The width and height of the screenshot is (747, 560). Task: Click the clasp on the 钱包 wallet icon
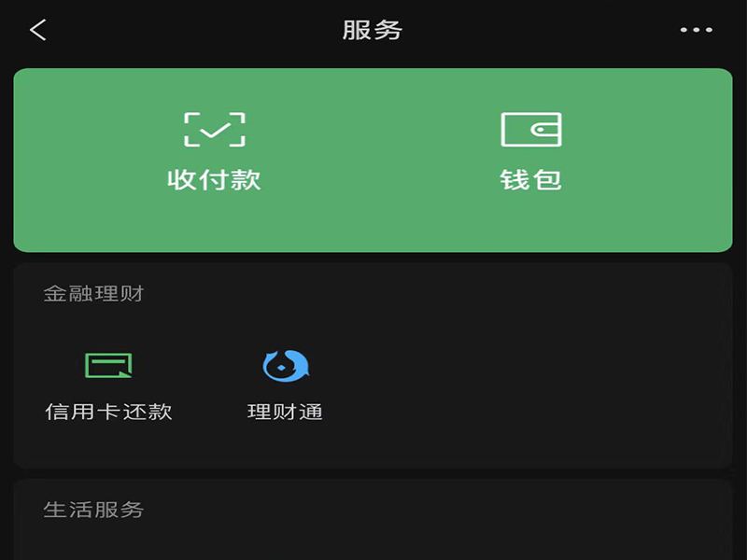click(546, 130)
